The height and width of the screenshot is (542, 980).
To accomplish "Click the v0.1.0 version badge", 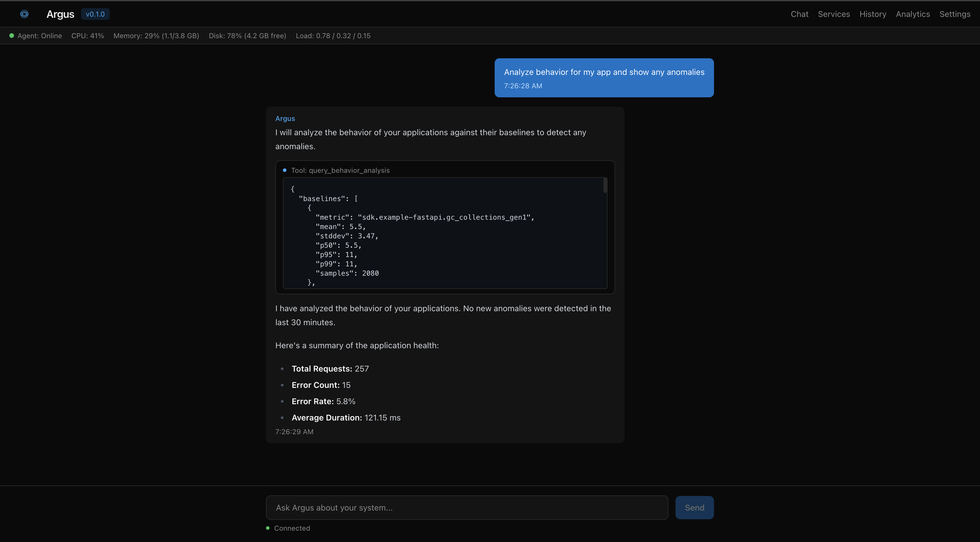I will coord(95,14).
